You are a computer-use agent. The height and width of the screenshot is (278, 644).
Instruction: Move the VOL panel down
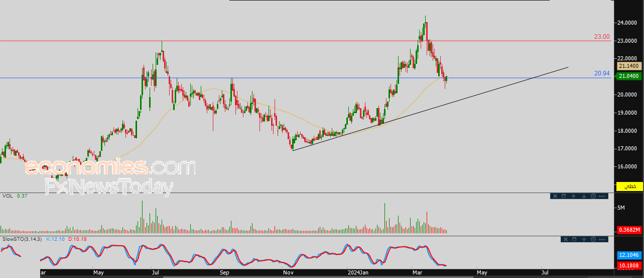[x=584, y=196]
